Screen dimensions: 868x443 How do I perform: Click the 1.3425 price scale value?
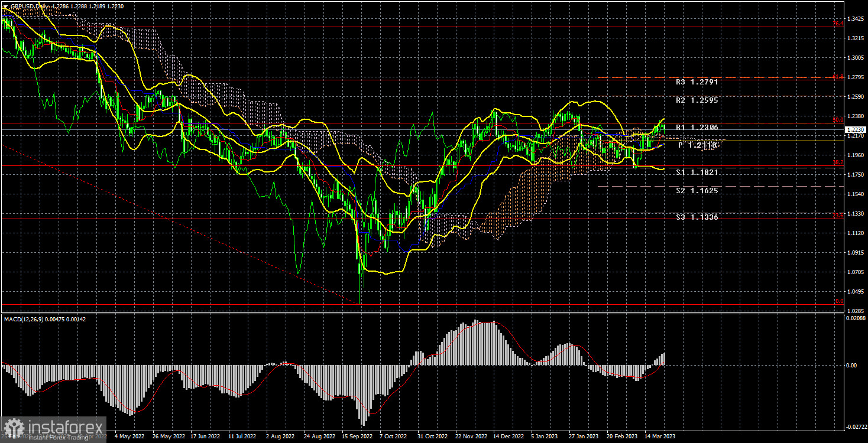coord(856,19)
